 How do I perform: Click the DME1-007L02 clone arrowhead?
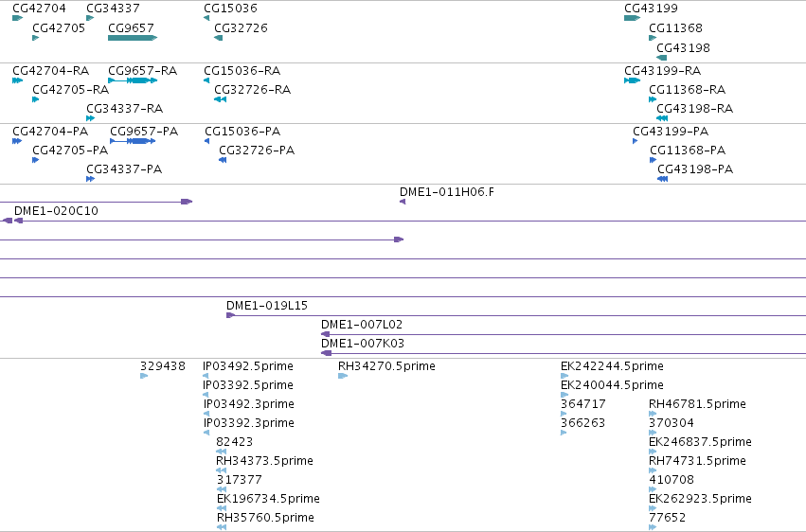click(x=326, y=334)
